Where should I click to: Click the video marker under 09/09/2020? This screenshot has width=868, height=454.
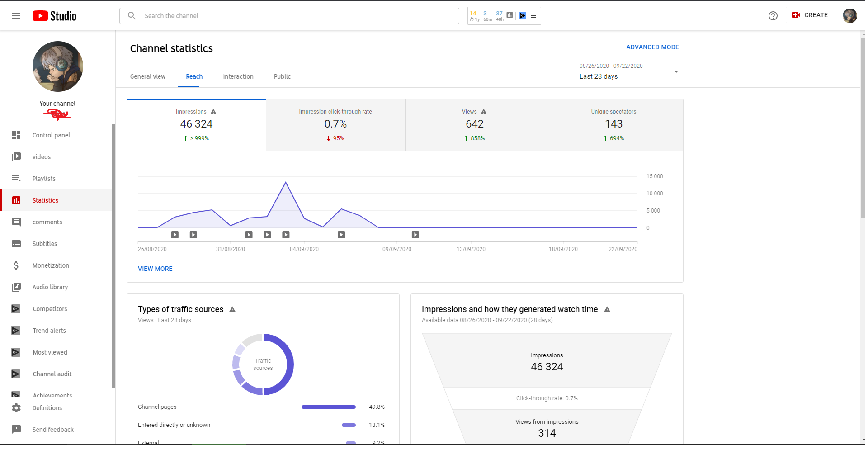click(x=415, y=235)
